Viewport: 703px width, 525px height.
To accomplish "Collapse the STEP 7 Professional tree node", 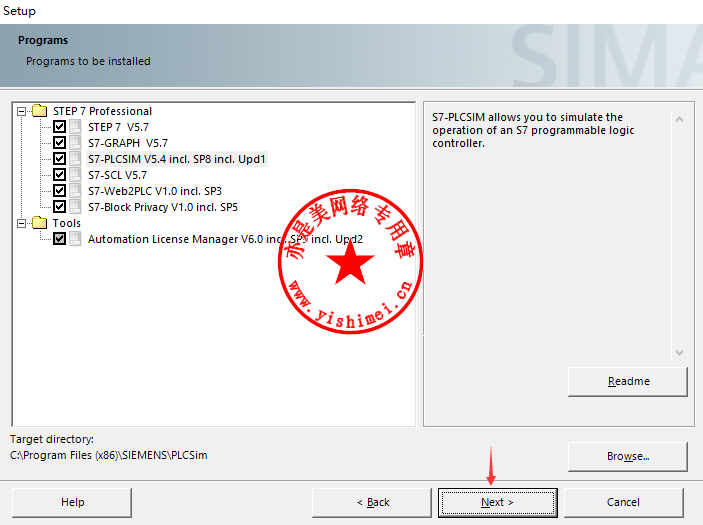I will [21, 111].
